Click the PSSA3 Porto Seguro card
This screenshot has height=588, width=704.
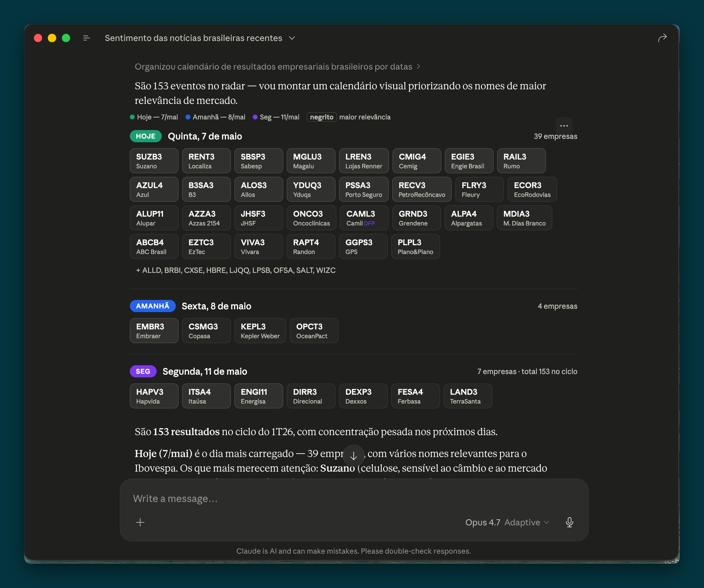[x=364, y=189]
